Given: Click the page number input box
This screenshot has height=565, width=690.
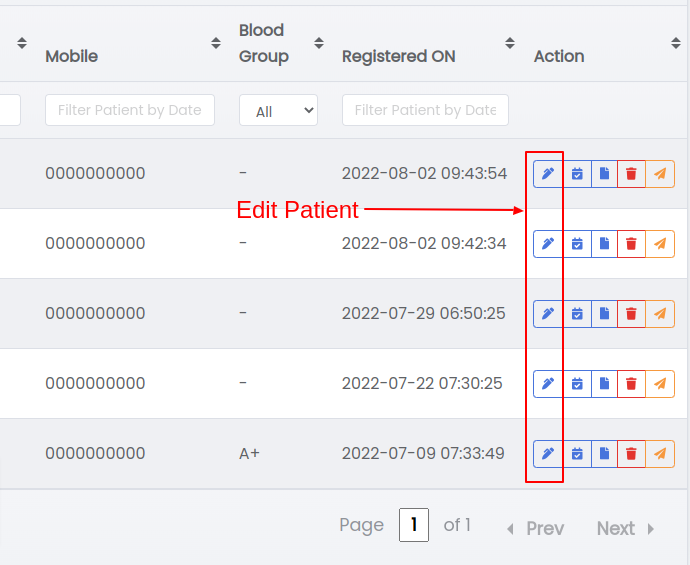Looking at the screenshot, I should coord(414,525).
